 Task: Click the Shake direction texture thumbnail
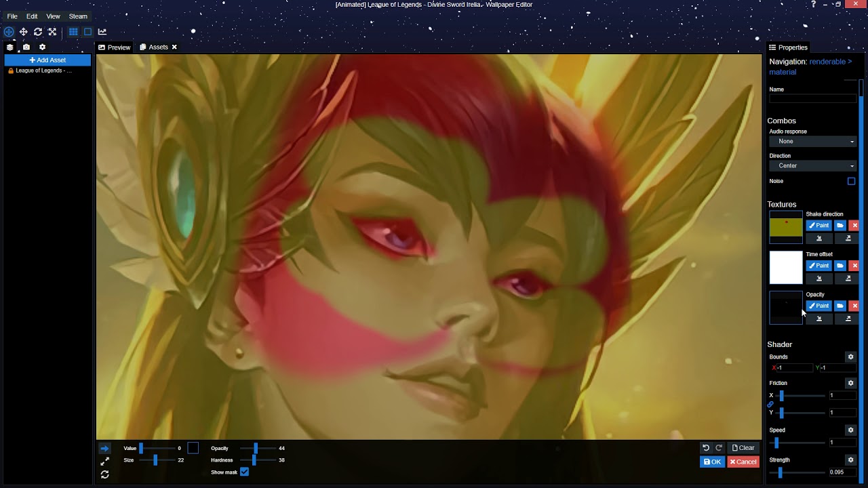click(x=786, y=227)
